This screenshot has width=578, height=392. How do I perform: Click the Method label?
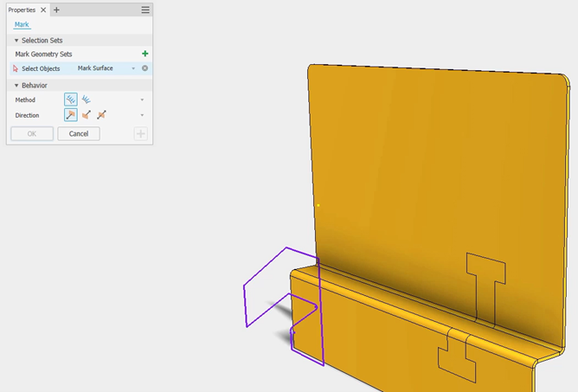click(x=25, y=100)
